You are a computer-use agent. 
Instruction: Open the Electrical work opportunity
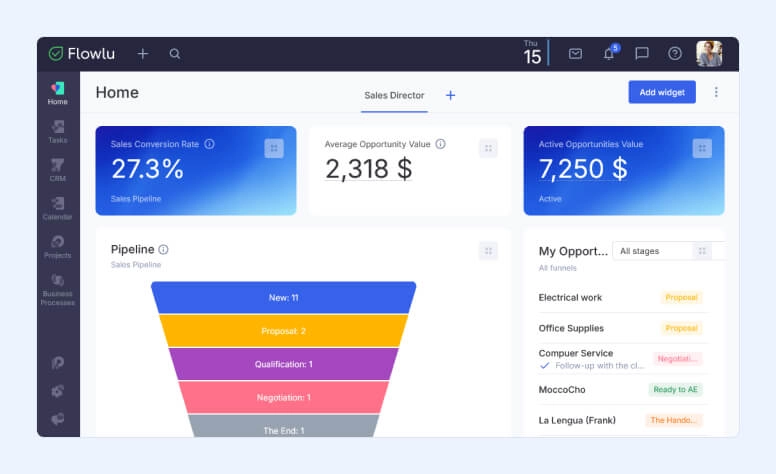570,297
